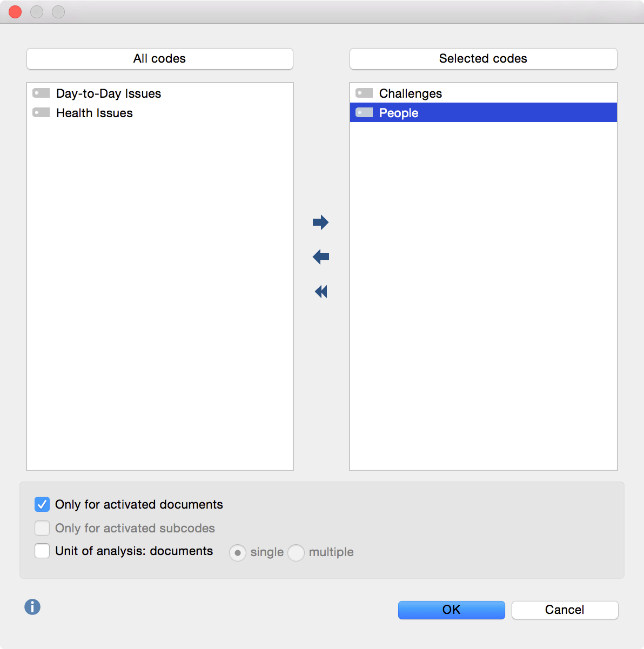Viewport: 644px width, 649px height.
Task: Click the code icon beside People
Action: 364,112
